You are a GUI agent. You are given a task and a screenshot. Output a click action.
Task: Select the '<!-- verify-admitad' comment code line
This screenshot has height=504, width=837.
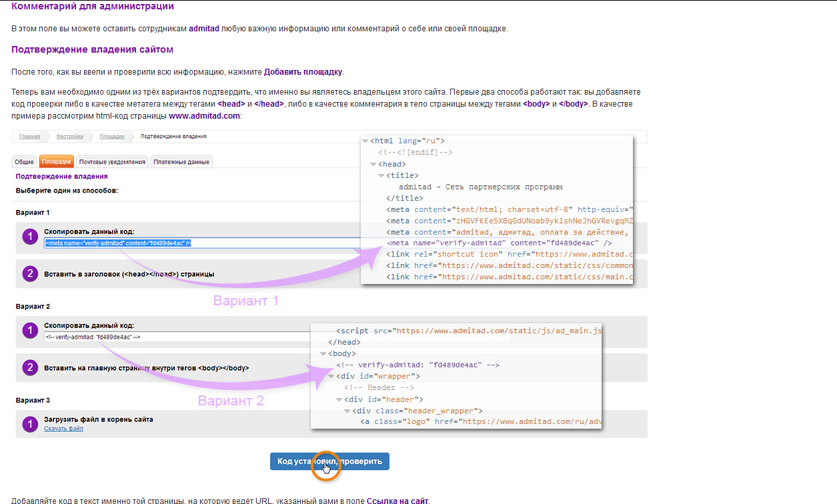[418, 365]
